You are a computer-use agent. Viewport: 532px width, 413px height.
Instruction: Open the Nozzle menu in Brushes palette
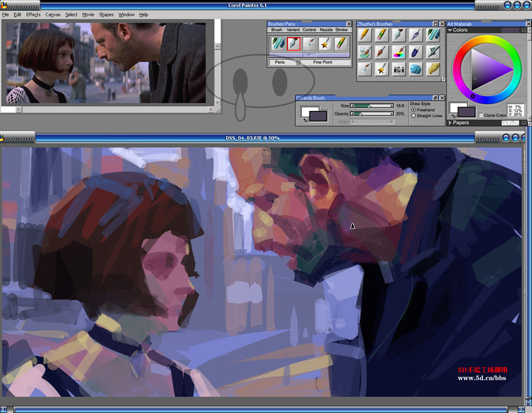pos(326,30)
